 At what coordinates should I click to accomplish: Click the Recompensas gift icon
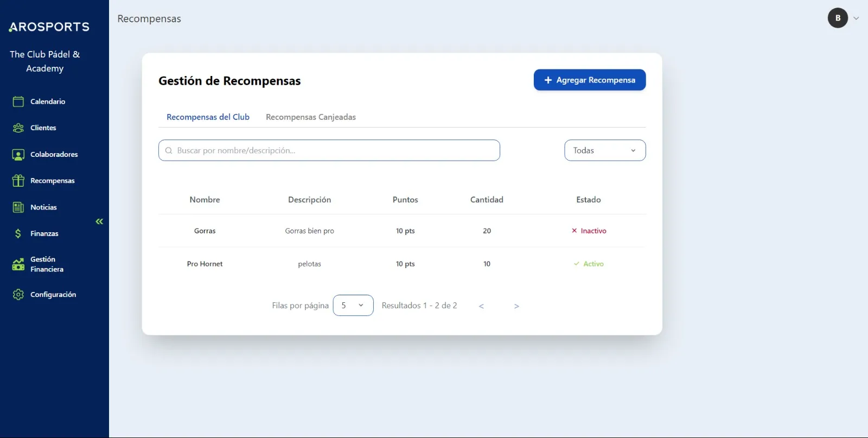(x=18, y=181)
